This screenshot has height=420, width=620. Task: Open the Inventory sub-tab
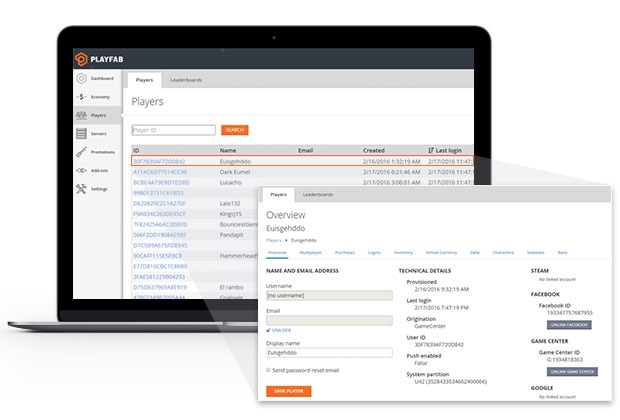[x=403, y=252]
